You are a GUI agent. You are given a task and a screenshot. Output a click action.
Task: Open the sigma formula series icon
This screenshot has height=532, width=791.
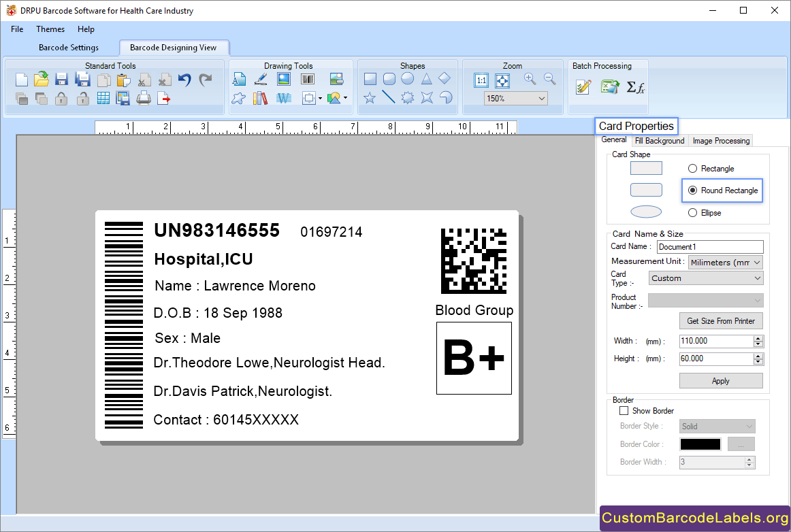coord(636,87)
